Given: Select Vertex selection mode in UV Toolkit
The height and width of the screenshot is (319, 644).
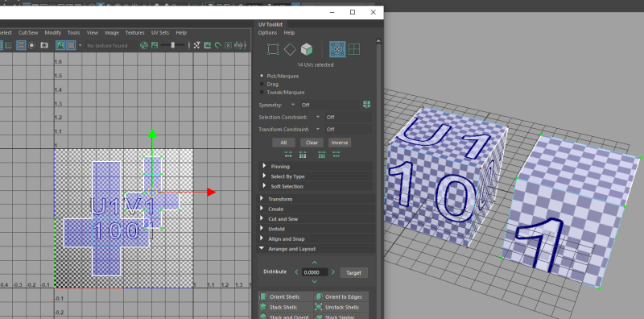Looking at the screenshot, I should [x=273, y=49].
